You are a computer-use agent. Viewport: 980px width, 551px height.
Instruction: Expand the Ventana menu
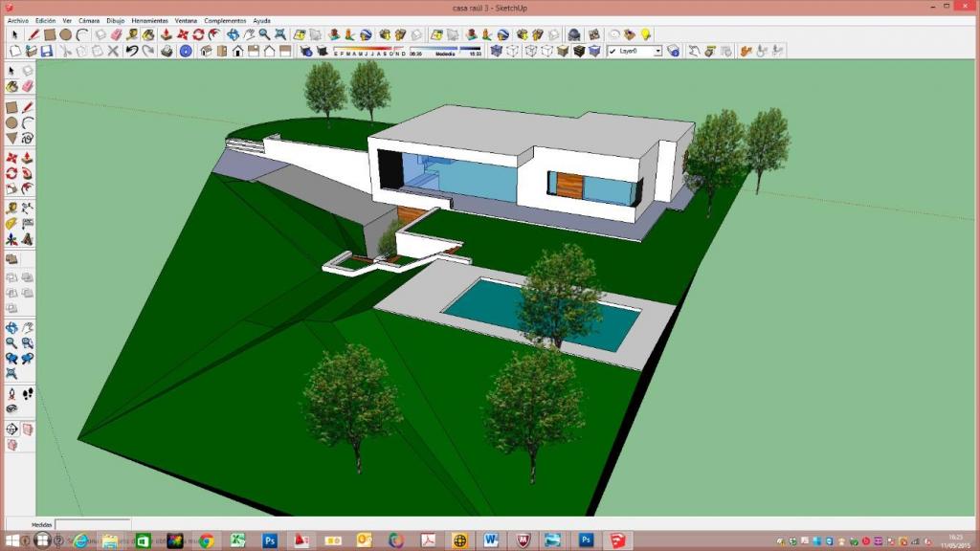pyautogui.click(x=186, y=20)
